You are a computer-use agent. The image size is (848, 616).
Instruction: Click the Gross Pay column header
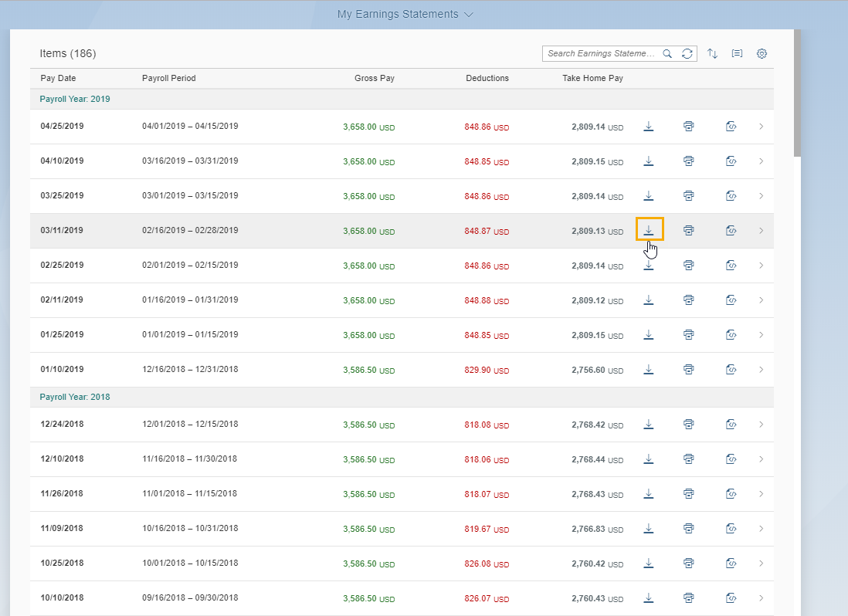374,78
